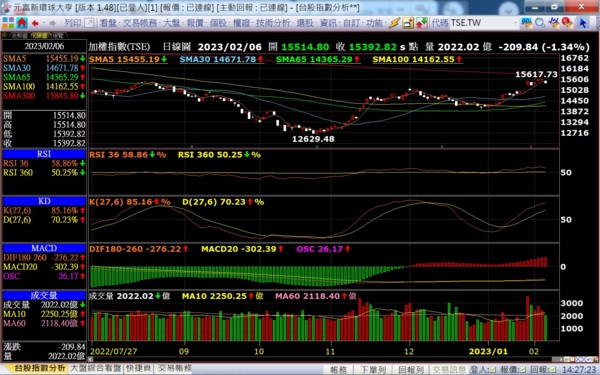
Task: Click the 下單列 button in status bar
Action: [x=373, y=370]
